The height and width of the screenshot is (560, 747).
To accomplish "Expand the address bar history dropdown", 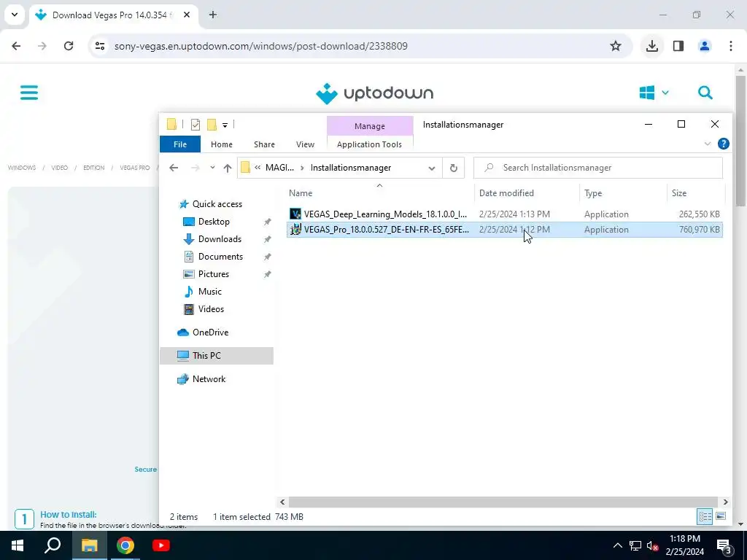I will pyautogui.click(x=432, y=168).
